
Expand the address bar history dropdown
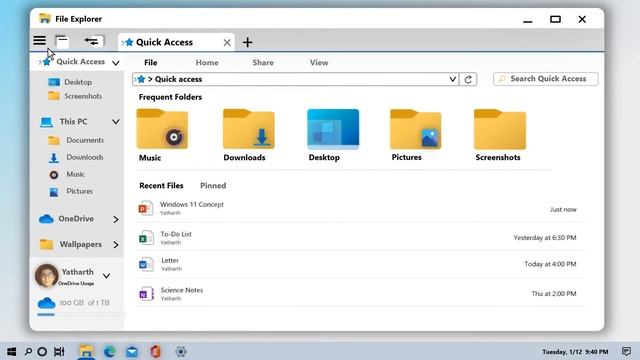coord(453,79)
